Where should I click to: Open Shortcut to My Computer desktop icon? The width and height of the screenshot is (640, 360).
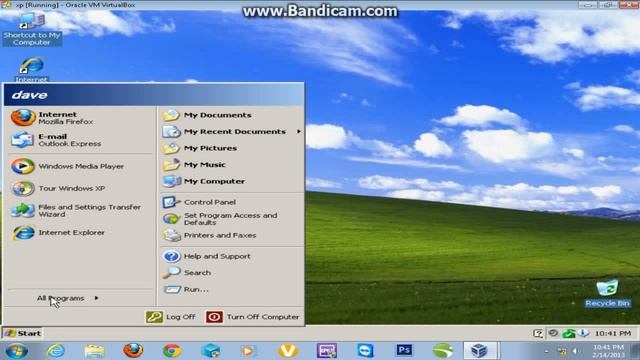coord(32,29)
